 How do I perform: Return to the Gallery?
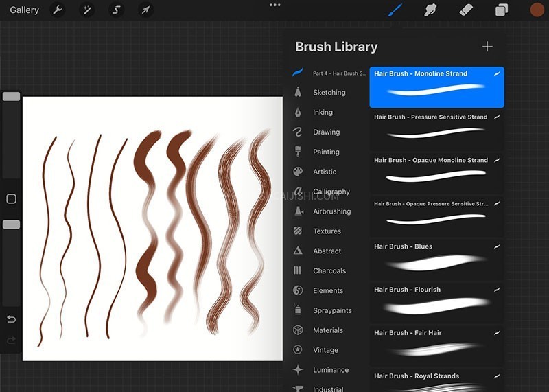tap(24, 10)
